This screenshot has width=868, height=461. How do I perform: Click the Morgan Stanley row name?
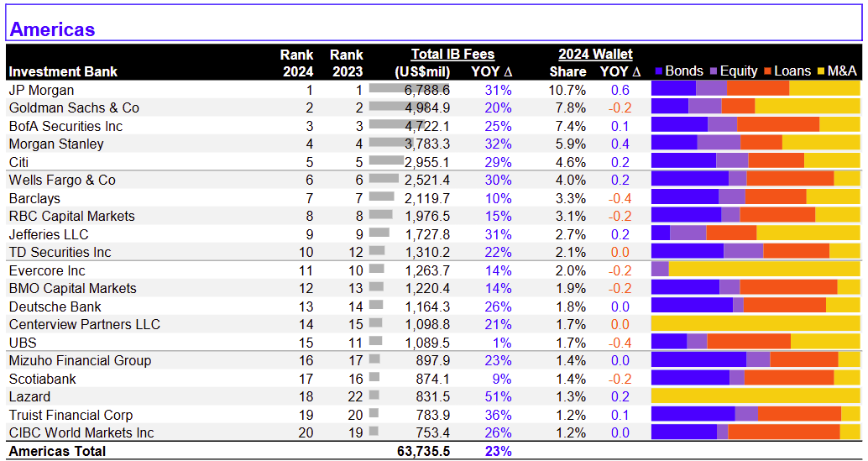click(56, 144)
